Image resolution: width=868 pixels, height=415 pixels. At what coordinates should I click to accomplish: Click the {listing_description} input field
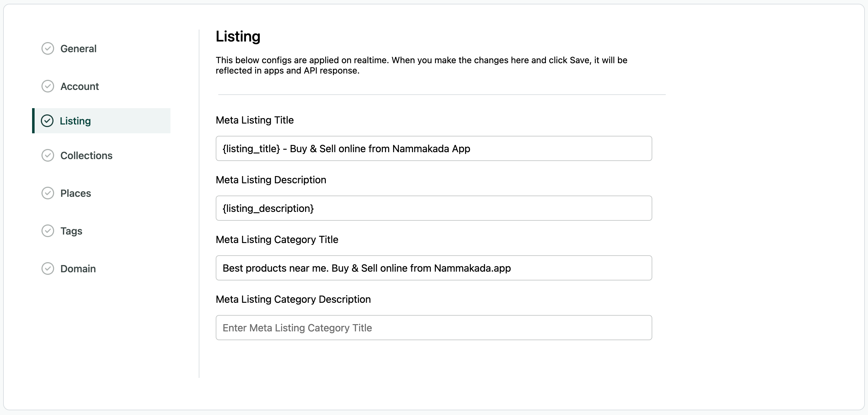tap(434, 208)
